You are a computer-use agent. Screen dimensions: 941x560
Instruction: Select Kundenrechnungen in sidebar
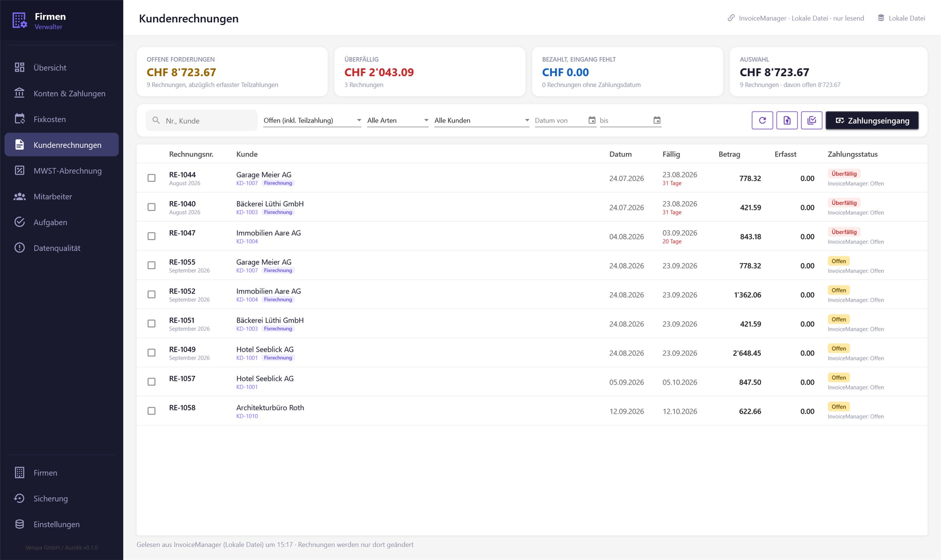[62, 145]
